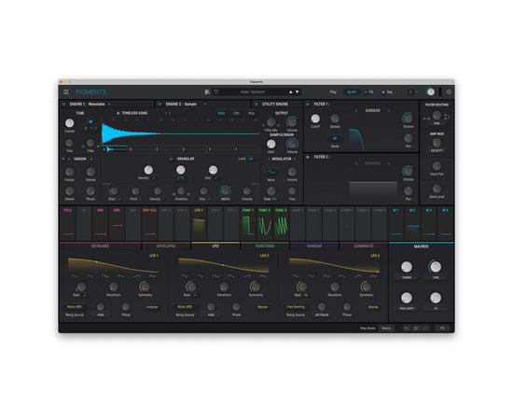Screen dimensions: 513x420
Task: Click LFO 2 Bipolar button
Action: [x=263, y=307]
